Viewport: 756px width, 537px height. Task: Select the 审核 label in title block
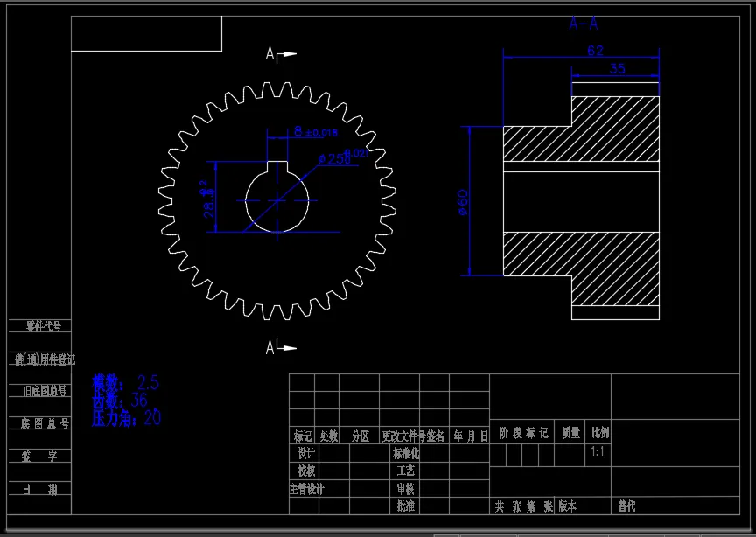tap(405, 489)
